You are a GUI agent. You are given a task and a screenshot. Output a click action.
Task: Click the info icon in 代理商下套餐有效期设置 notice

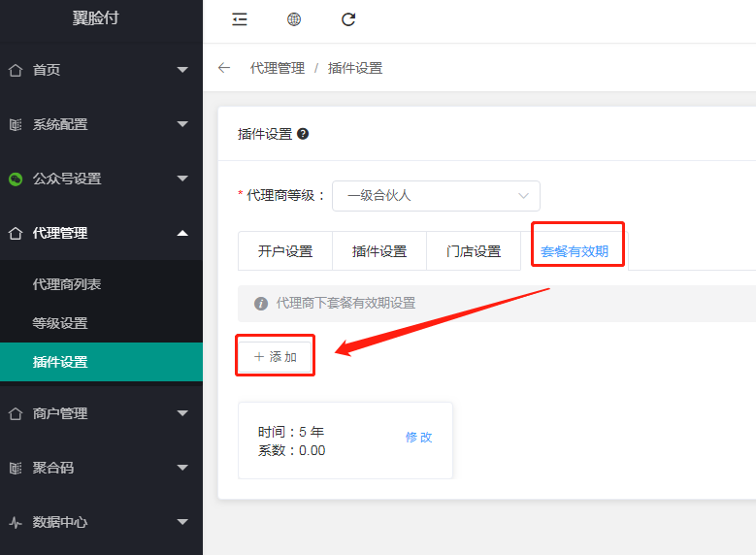point(261,304)
